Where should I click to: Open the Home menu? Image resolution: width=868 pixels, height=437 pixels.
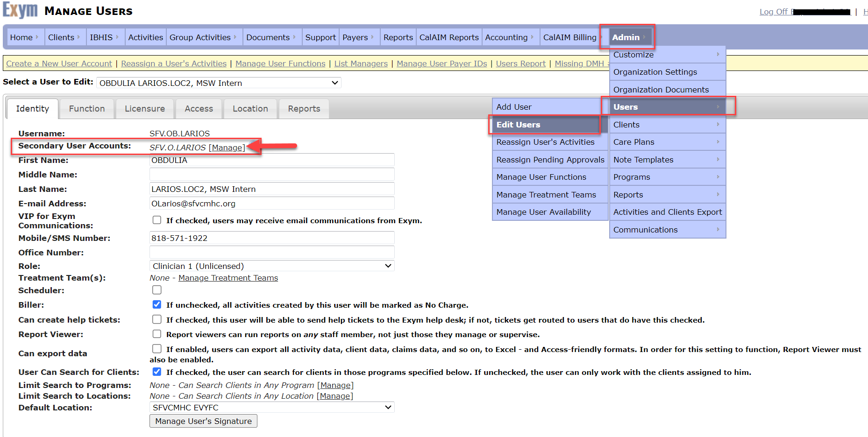(x=25, y=37)
